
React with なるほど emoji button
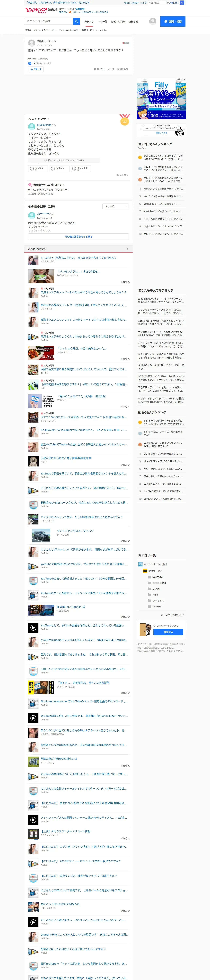pos(38,168)
